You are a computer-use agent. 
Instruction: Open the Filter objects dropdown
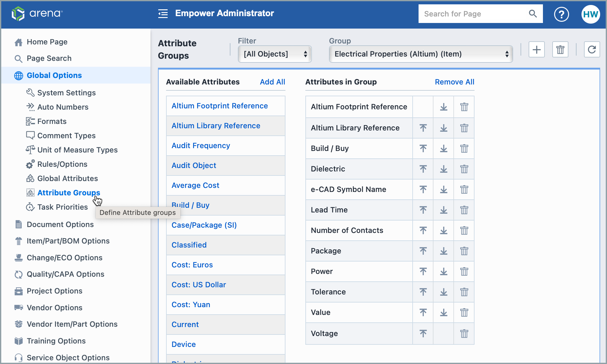tap(275, 54)
